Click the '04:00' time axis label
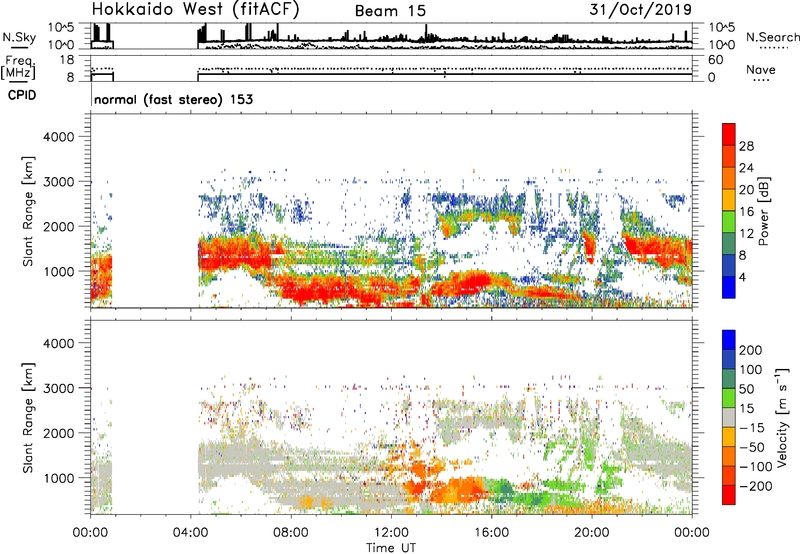800x554 pixels. click(x=190, y=533)
